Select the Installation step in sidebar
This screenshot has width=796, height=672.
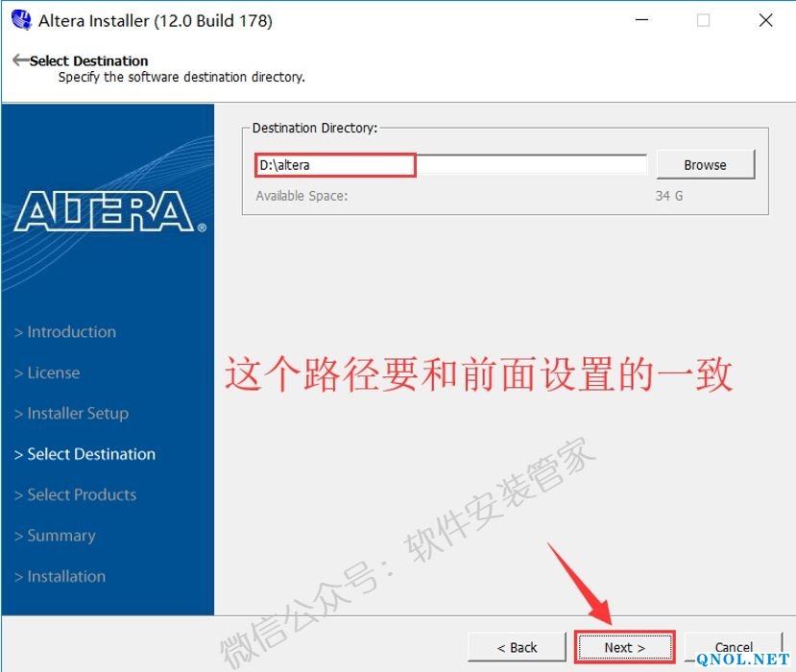(x=60, y=577)
